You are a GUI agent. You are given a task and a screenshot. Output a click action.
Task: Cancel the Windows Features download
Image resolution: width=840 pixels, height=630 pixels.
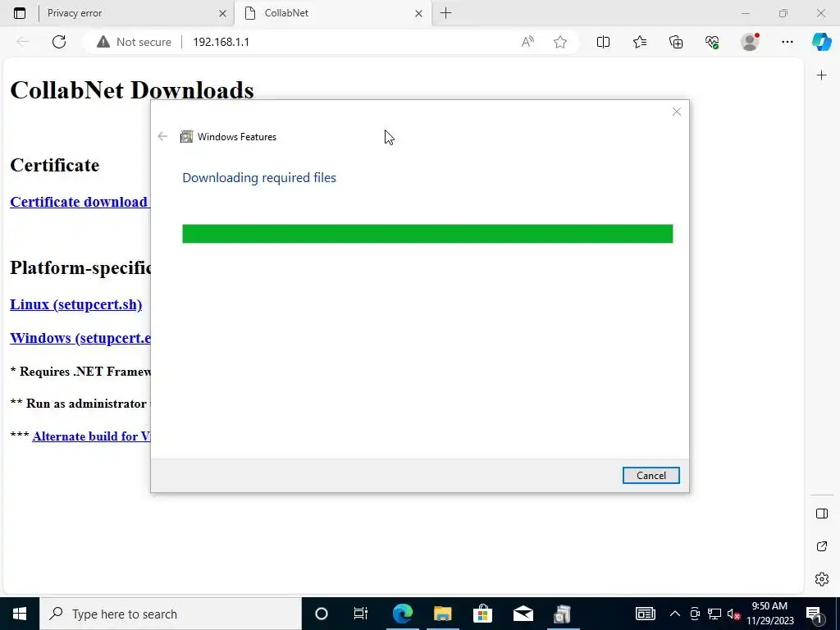coord(651,475)
